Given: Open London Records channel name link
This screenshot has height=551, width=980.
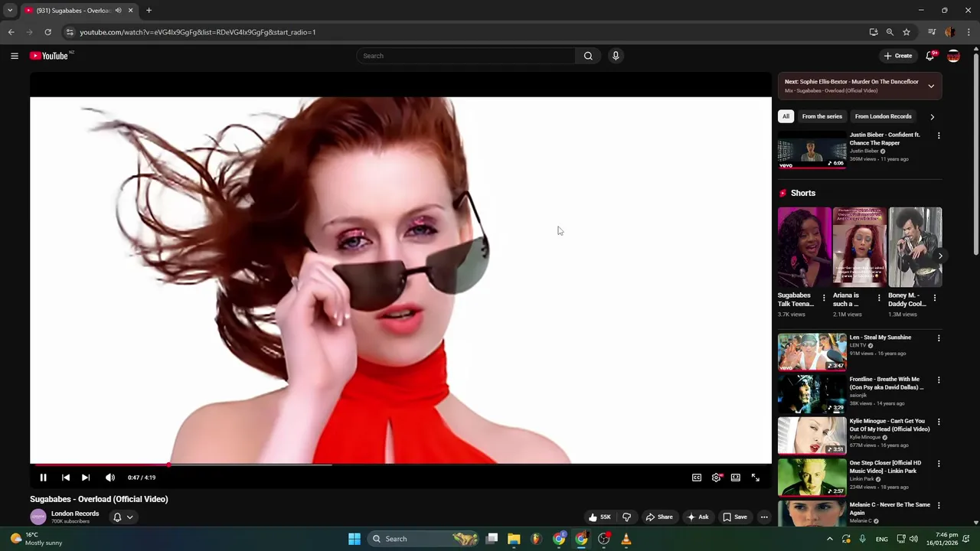Looking at the screenshot, I should tap(75, 514).
